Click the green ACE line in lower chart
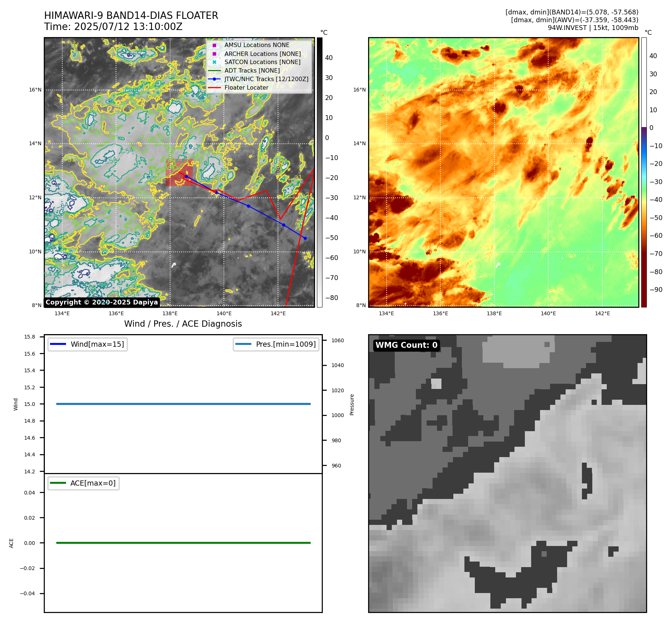 (183, 543)
